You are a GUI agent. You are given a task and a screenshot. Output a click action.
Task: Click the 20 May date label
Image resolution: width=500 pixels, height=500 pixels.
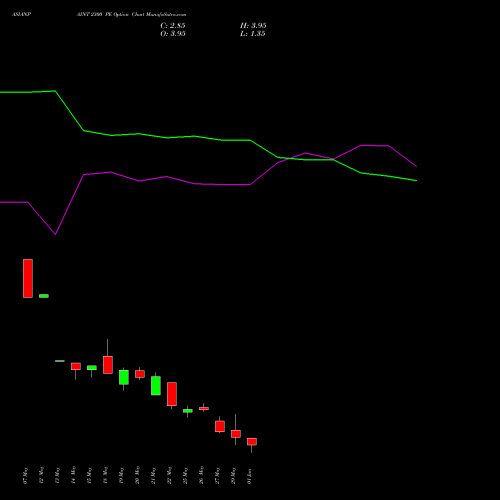(137, 476)
